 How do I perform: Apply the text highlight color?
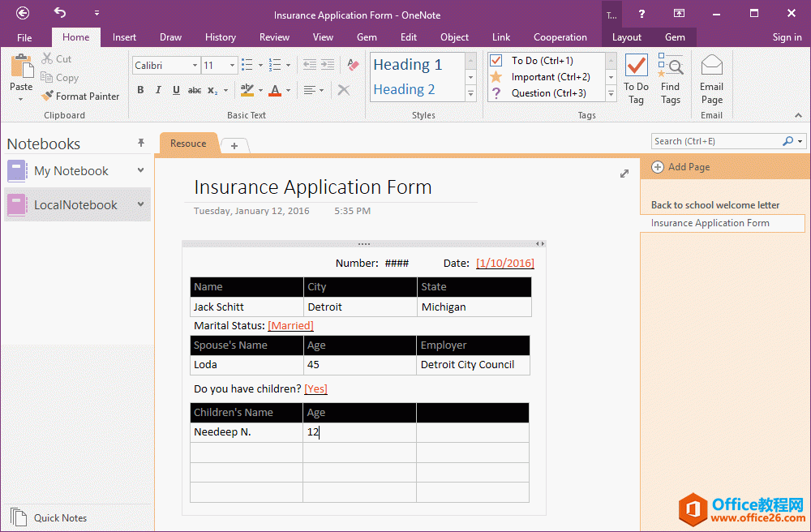247,90
